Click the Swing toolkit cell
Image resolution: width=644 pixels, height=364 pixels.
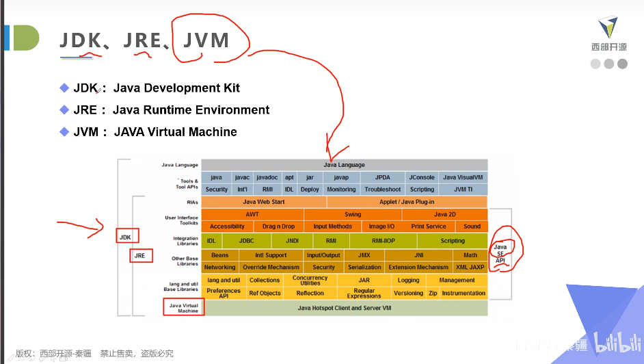coord(353,214)
